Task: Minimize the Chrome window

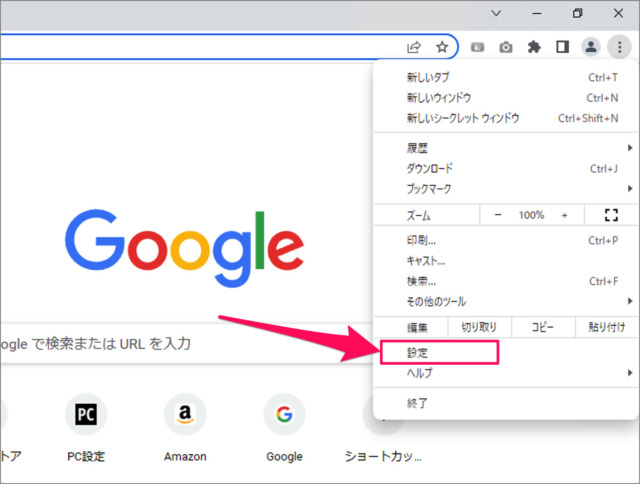Action: tap(537, 13)
